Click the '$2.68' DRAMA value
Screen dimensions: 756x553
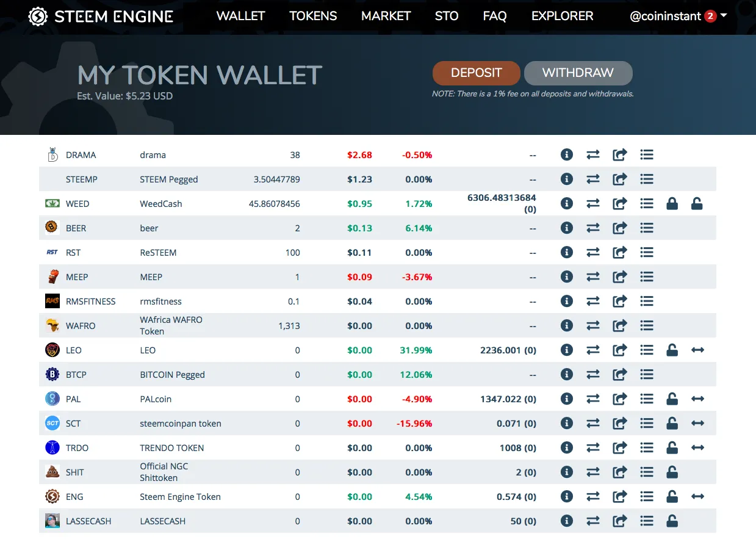point(359,155)
